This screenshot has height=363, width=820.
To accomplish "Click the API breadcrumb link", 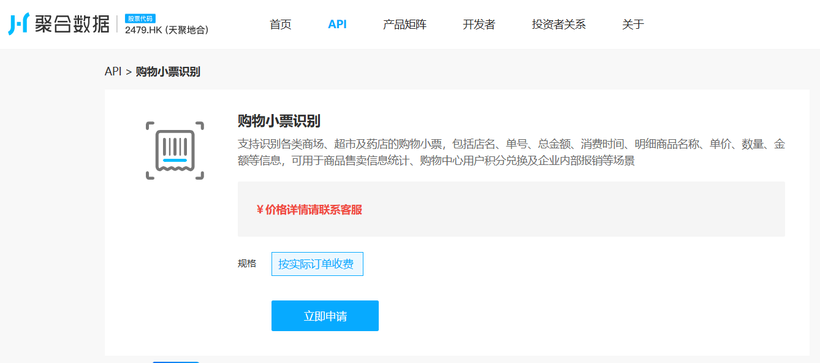I will (113, 72).
